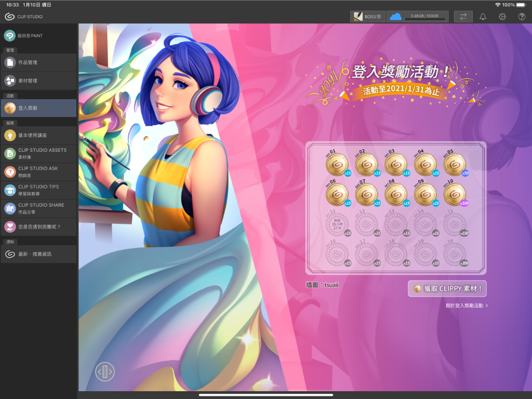Select 登入獎勵 login bonus item
532x399 pixels.
(38, 108)
